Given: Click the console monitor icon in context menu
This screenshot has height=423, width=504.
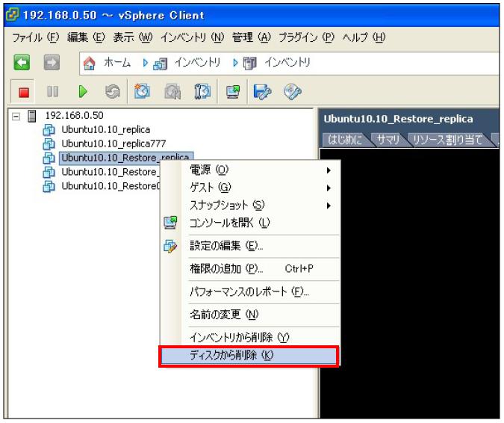Looking at the screenshot, I should click(170, 223).
